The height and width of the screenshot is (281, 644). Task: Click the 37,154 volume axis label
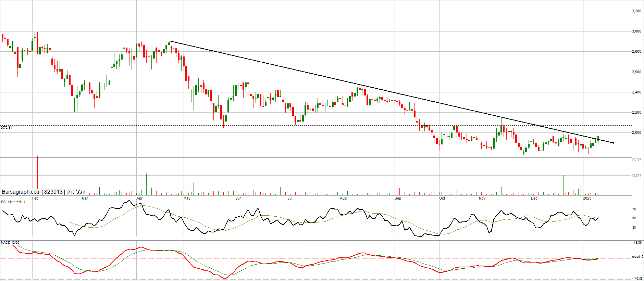636,159
